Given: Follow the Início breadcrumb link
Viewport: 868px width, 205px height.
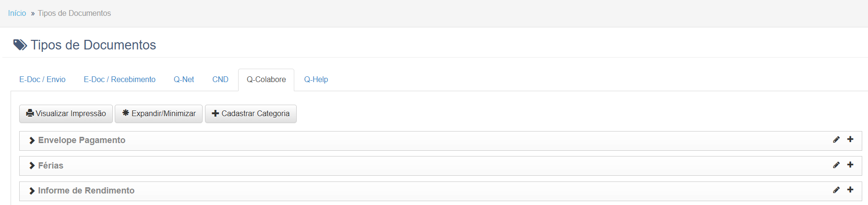Looking at the screenshot, I should click(x=17, y=13).
